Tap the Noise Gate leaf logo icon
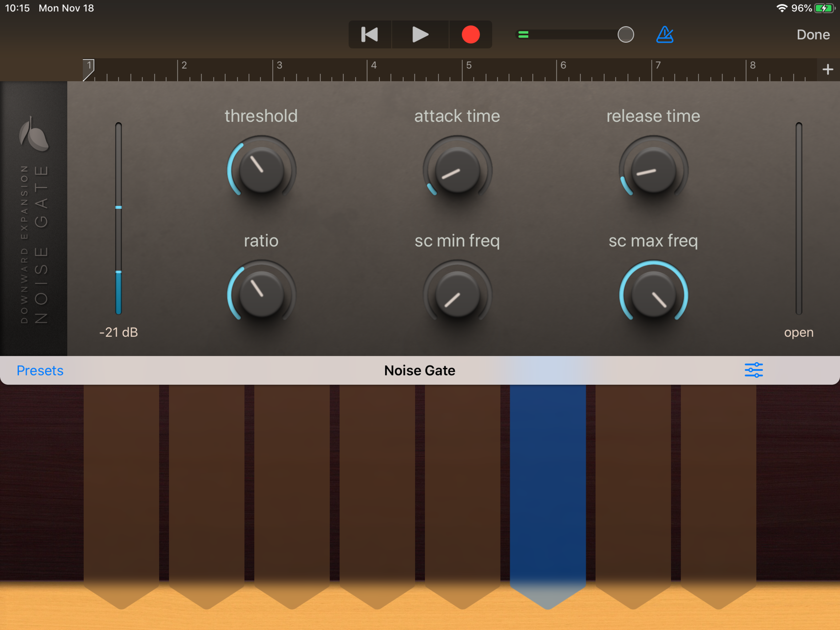The image size is (840, 630). tap(34, 134)
